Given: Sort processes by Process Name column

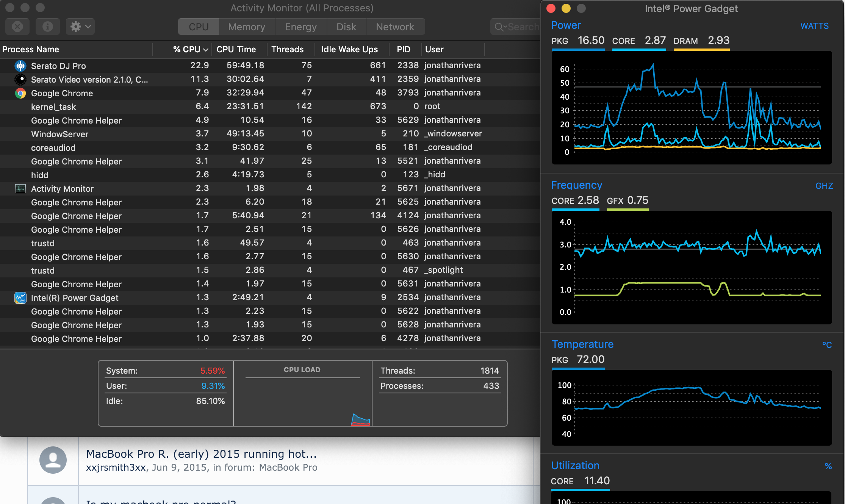Looking at the screenshot, I should (31, 49).
